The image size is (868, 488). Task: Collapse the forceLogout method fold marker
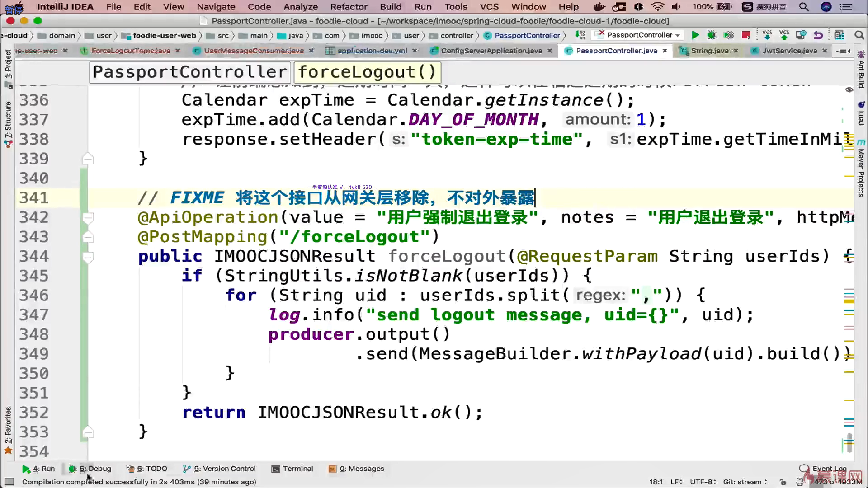pyautogui.click(x=88, y=257)
